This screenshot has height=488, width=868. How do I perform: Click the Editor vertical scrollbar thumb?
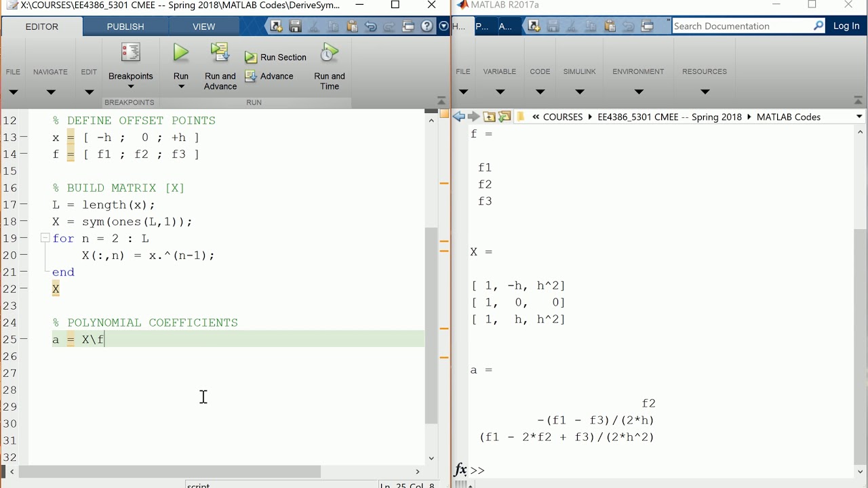(431, 325)
